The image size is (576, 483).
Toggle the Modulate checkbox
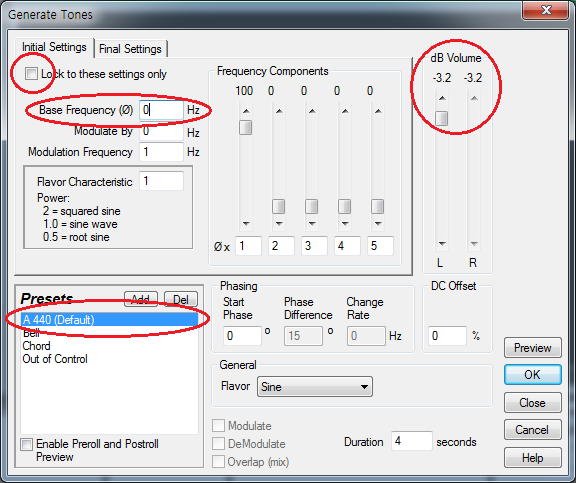coord(218,426)
